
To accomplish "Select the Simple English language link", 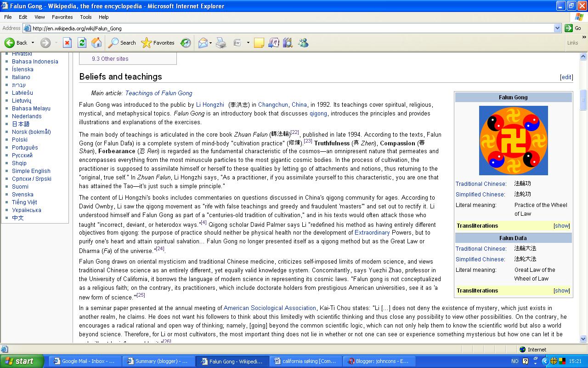I will tap(31, 171).
